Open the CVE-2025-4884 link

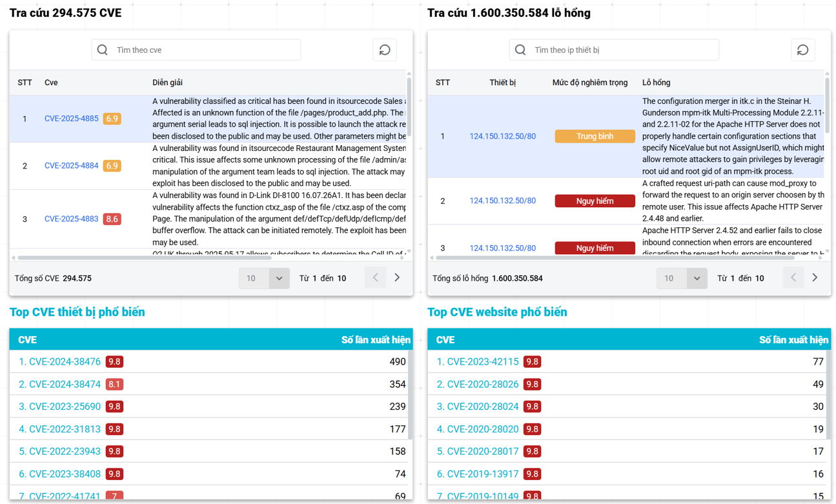(x=71, y=166)
